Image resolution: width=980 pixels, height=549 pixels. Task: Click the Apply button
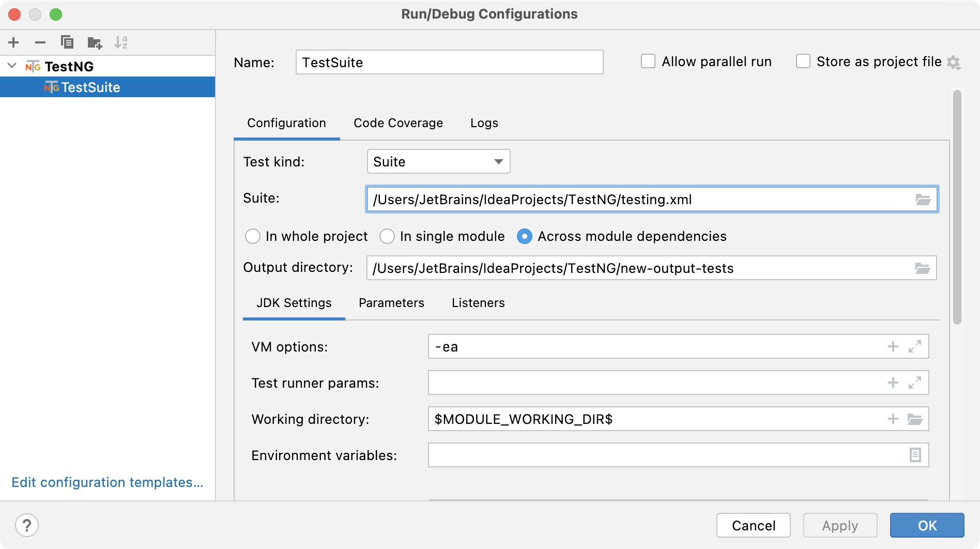pyautogui.click(x=840, y=526)
